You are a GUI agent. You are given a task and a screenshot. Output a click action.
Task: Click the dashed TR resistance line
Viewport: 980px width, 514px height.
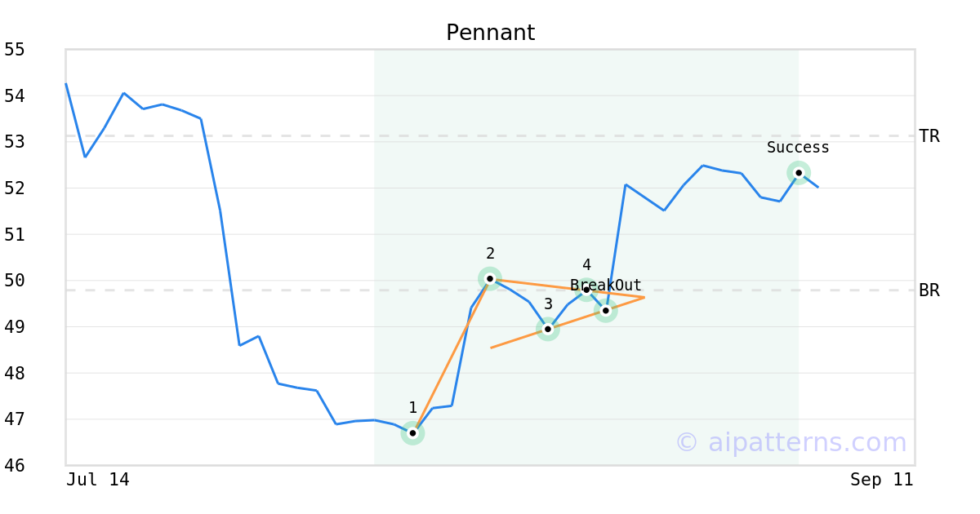[x=490, y=136]
